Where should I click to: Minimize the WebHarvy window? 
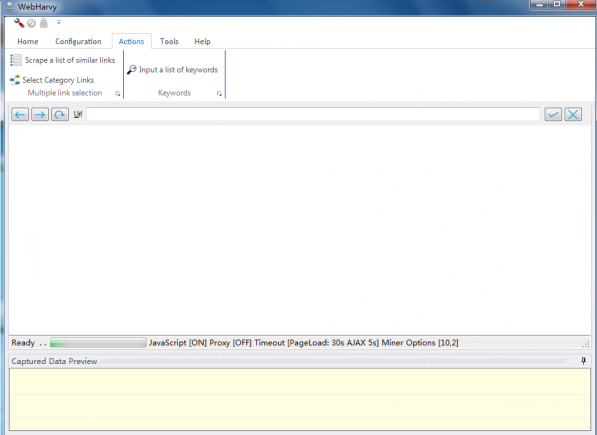(x=540, y=5)
